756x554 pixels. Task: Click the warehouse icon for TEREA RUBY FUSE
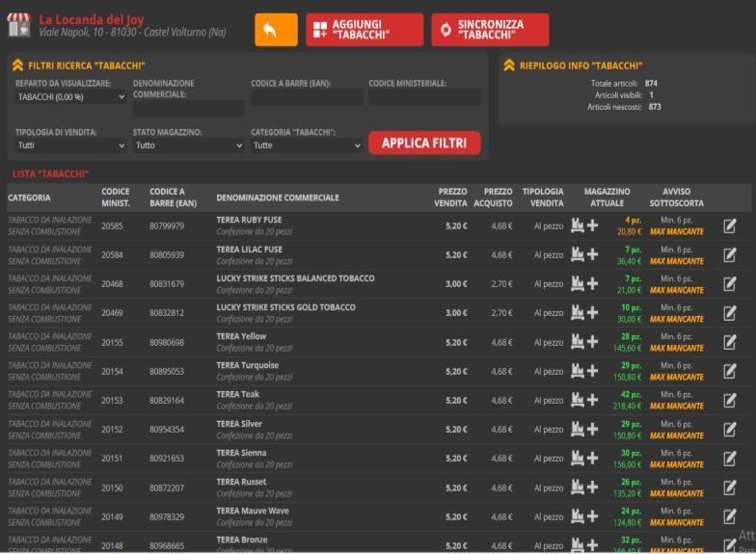point(577,225)
